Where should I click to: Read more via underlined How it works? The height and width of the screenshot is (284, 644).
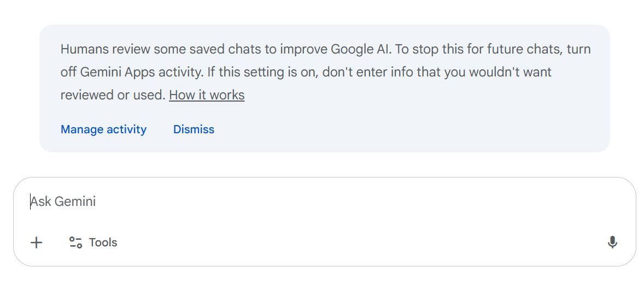207,95
